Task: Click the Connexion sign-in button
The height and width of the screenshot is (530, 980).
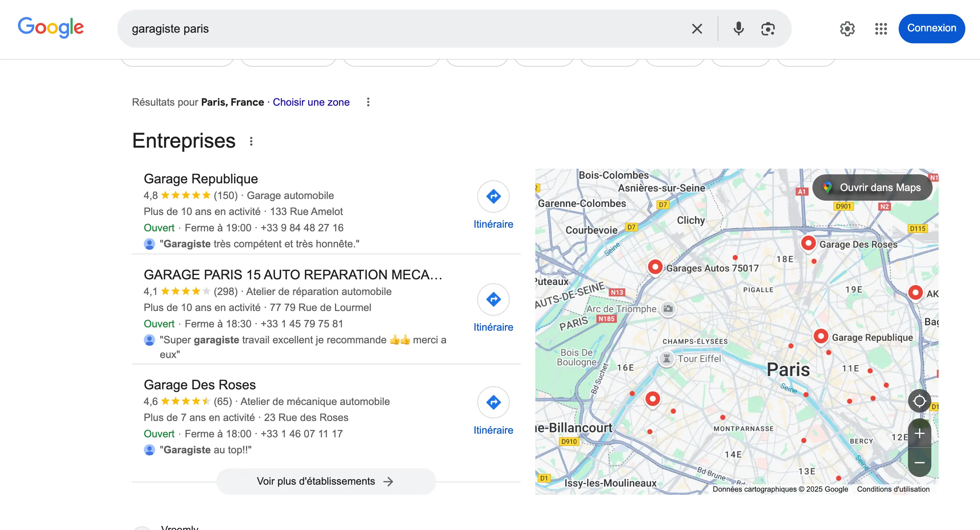Action: [x=931, y=29]
